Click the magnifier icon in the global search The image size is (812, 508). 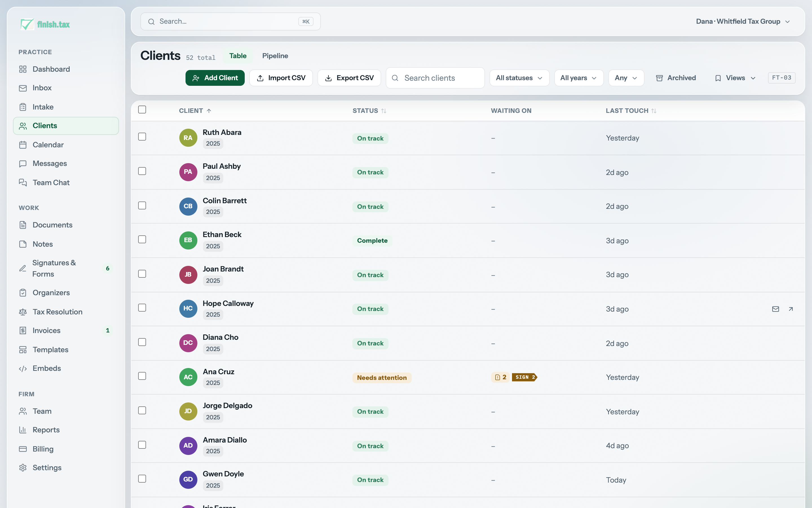click(x=151, y=21)
